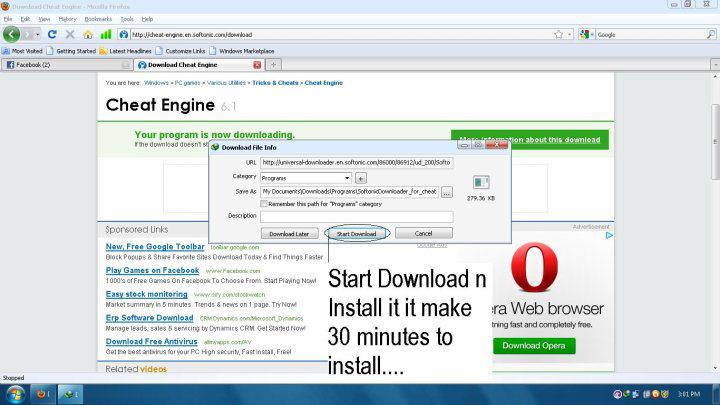Click the Google search engine icon
720x405 pixels.
click(584, 34)
